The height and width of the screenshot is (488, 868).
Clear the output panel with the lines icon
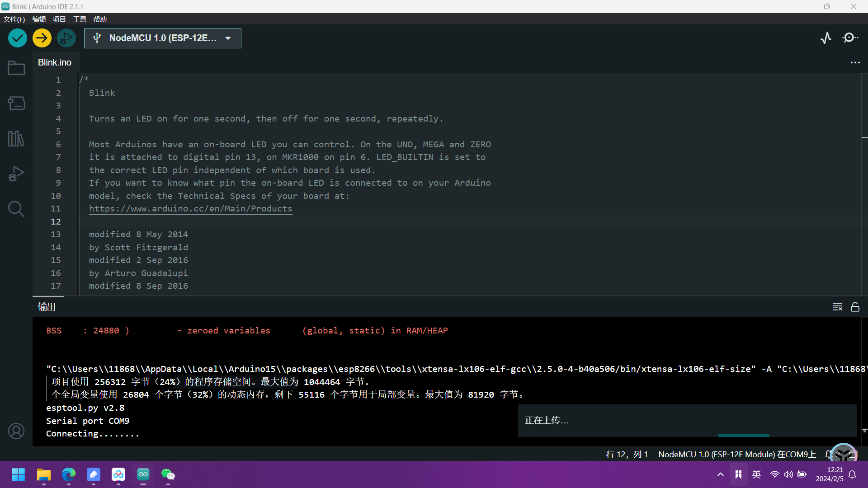point(837,307)
